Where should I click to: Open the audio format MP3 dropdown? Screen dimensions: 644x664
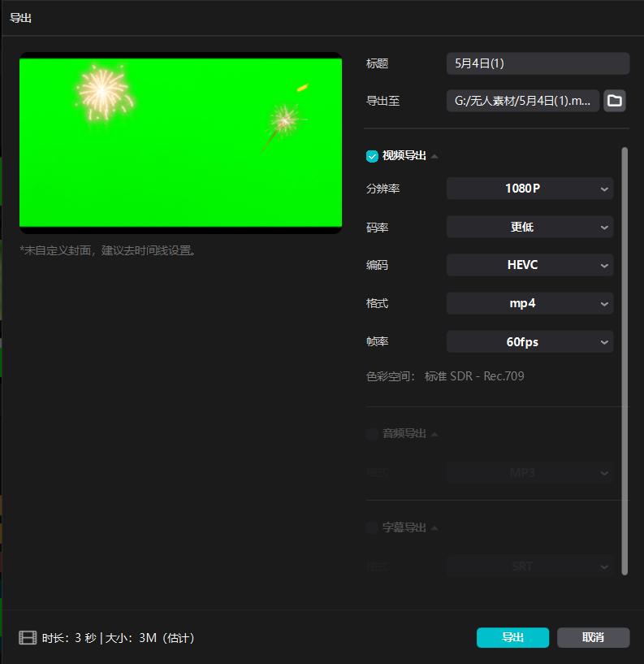pyautogui.click(x=529, y=472)
